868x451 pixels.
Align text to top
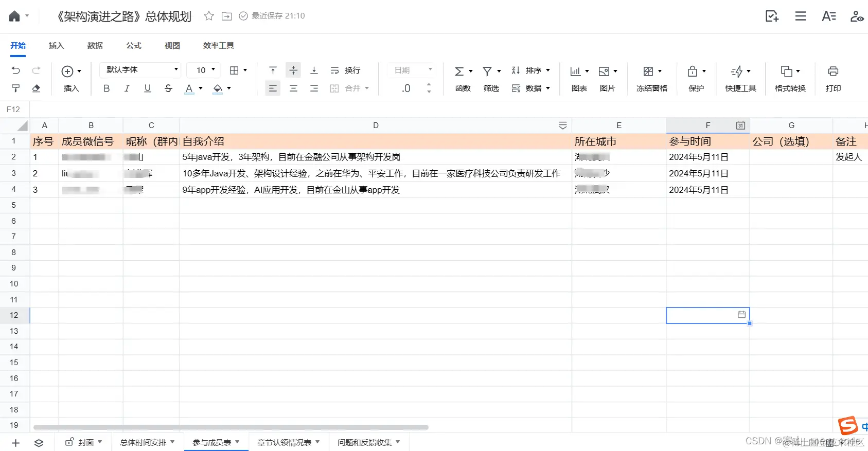click(x=273, y=70)
